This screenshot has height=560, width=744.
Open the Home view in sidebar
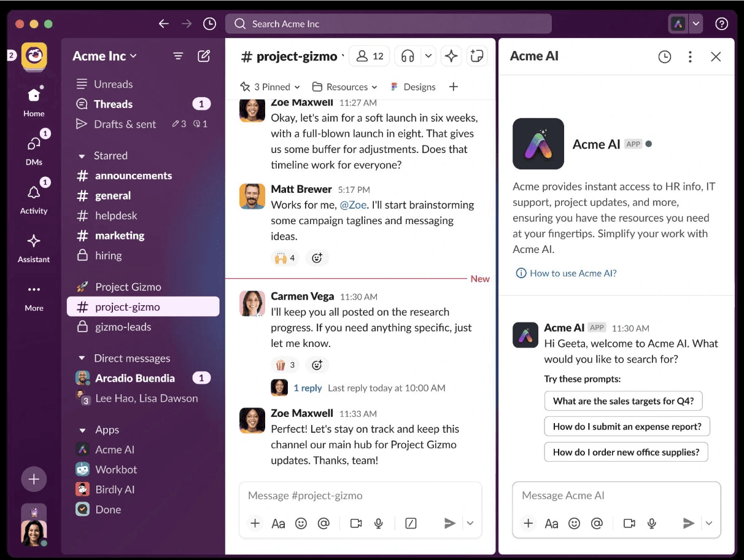(x=34, y=101)
